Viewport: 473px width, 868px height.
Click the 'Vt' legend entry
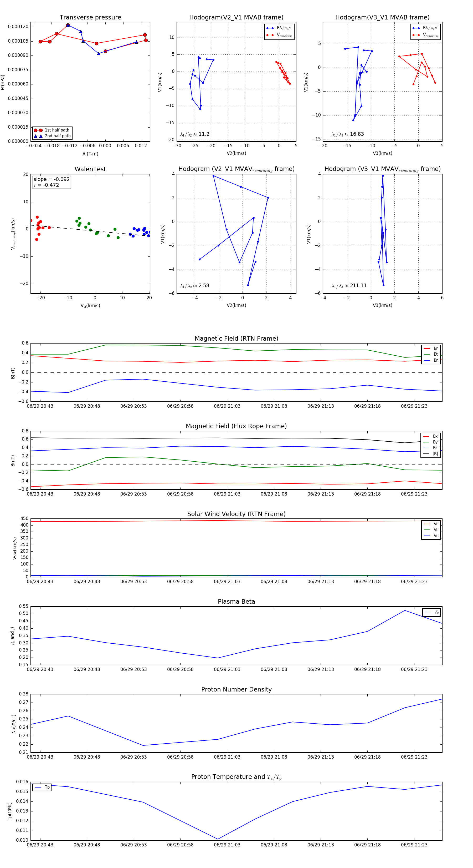pyautogui.click(x=431, y=530)
